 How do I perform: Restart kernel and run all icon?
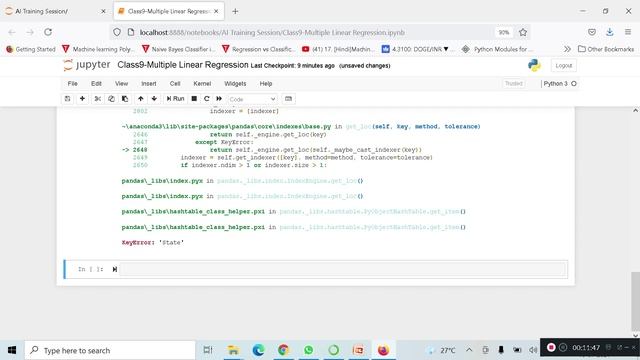click(x=219, y=99)
